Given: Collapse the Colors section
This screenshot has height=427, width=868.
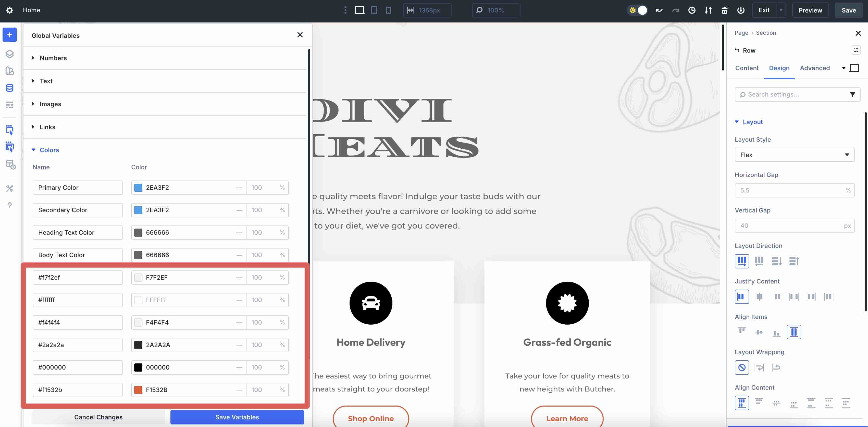Looking at the screenshot, I should [x=49, y=150].
